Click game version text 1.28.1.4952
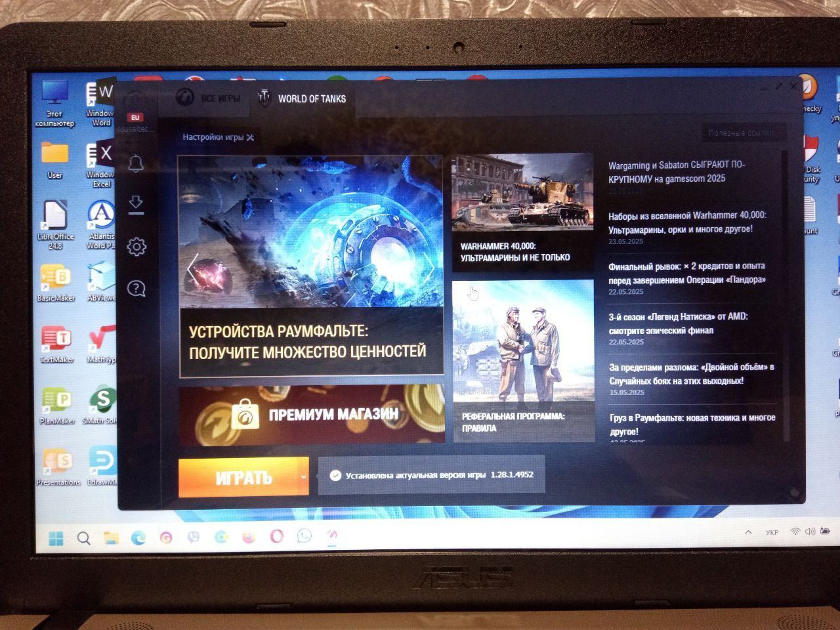This screenshot has height=630, width=840. 512,474
